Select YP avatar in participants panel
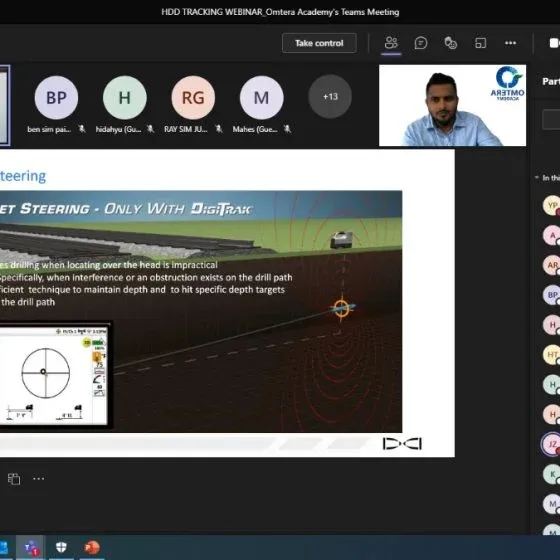 pyautogui.click(x=552, y=205)
